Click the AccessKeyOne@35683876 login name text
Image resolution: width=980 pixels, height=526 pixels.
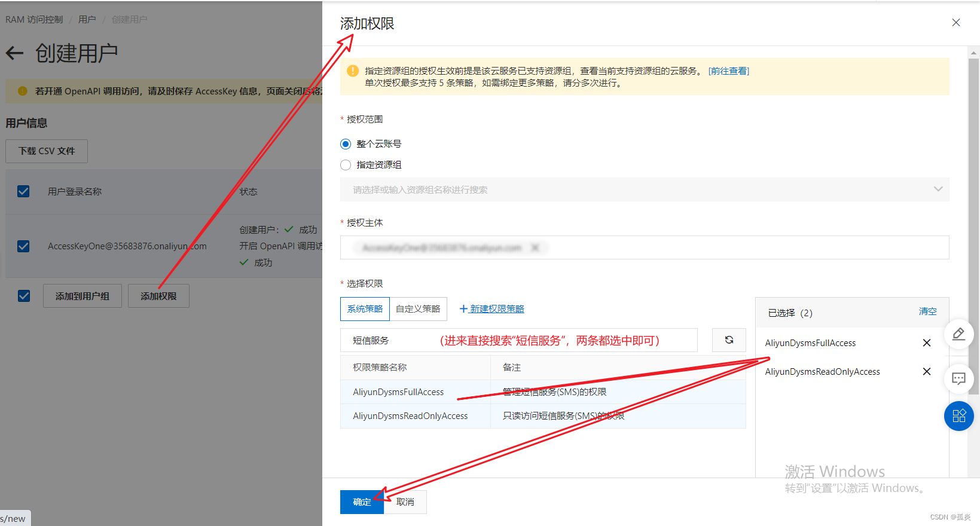tap(127, 246)
